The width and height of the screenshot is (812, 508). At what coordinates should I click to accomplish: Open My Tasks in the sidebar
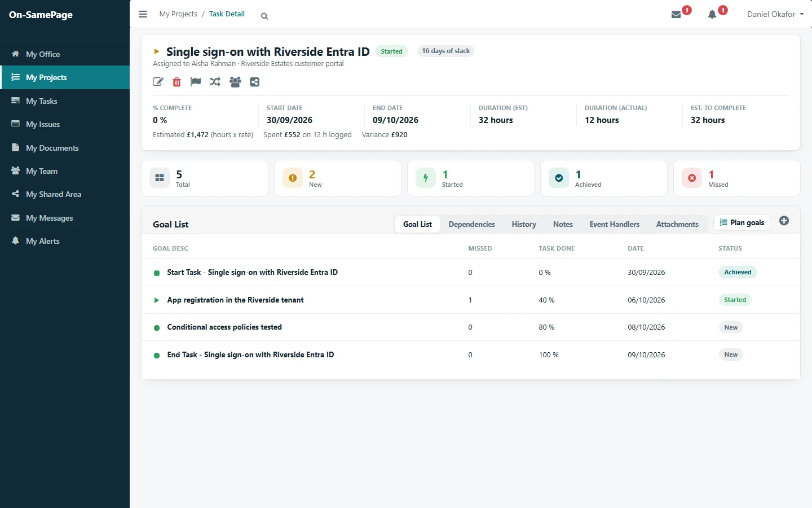click(65, 101)
